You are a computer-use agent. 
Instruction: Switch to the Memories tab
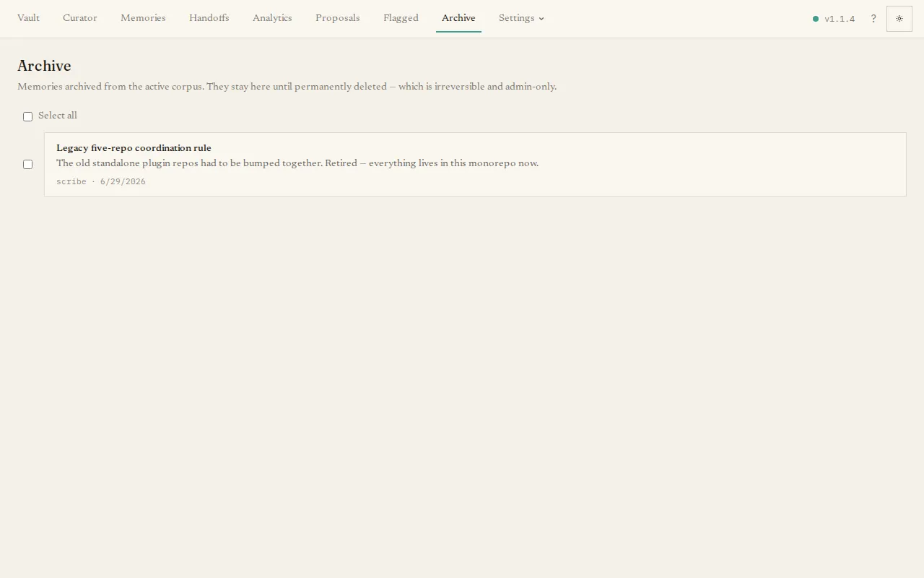pos(143,18)
